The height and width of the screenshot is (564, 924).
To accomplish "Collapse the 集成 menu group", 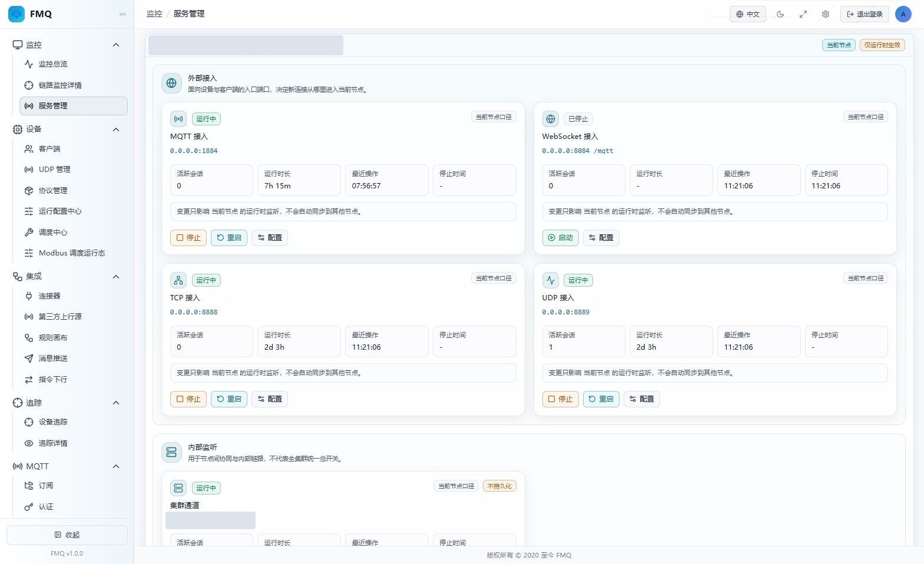I will click(116, 277).
